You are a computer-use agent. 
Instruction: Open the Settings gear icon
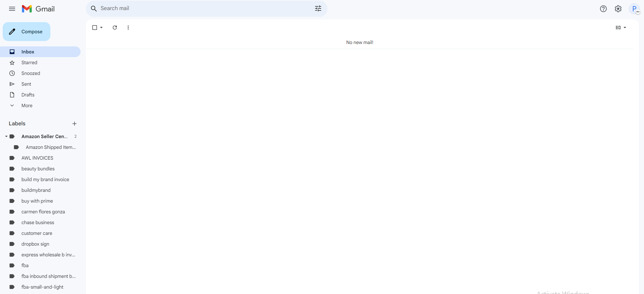point(618,9)
